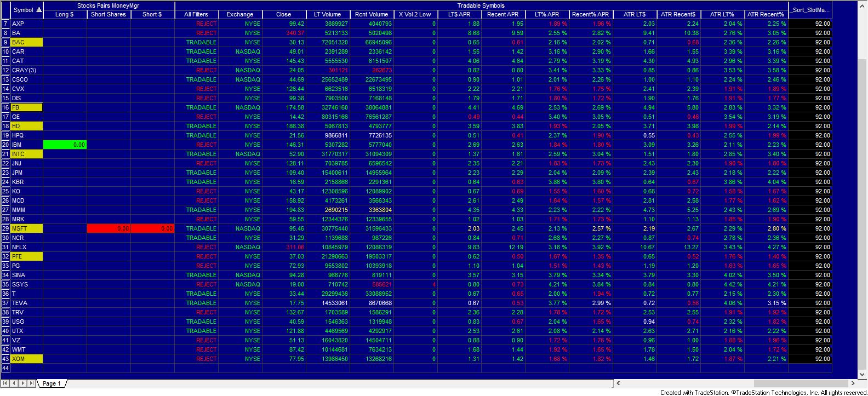868x396 pixels.
Task: Select the CRAY(3) symbol cell
Action: [26, 70]
